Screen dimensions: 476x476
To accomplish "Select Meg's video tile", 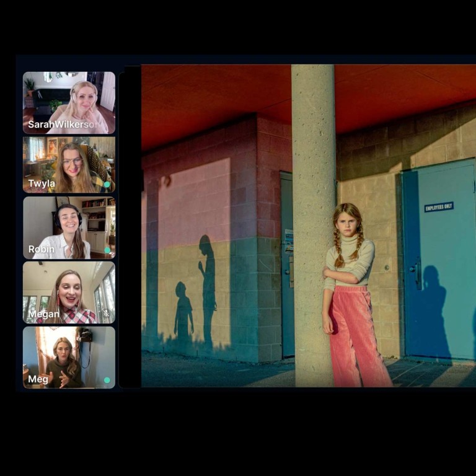I will click(69, 357).
